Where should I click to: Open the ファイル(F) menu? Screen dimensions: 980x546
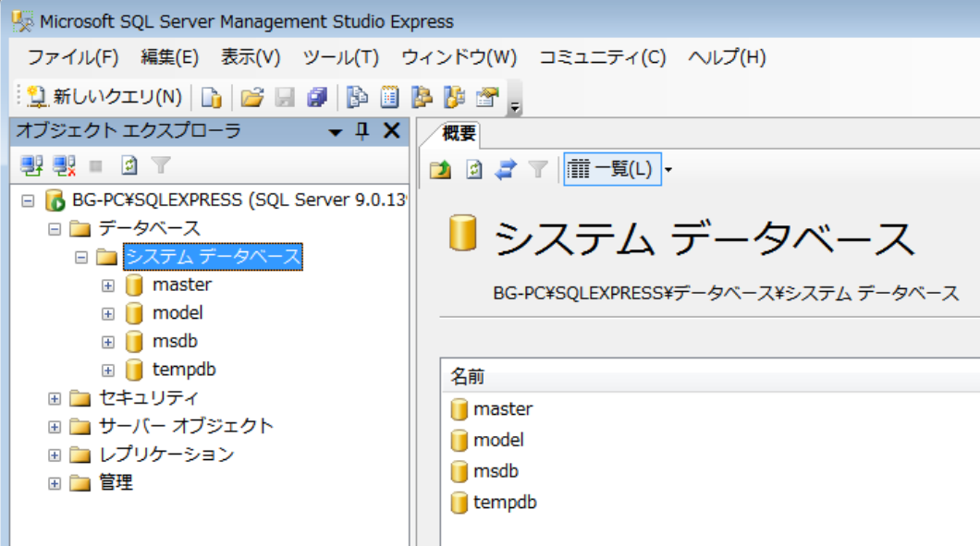pos(72,57)
